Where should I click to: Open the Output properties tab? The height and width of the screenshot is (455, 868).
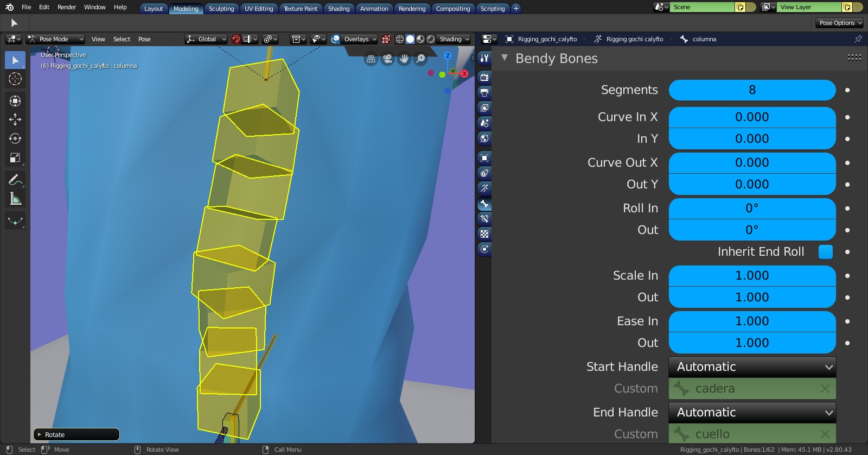point(484,92)
